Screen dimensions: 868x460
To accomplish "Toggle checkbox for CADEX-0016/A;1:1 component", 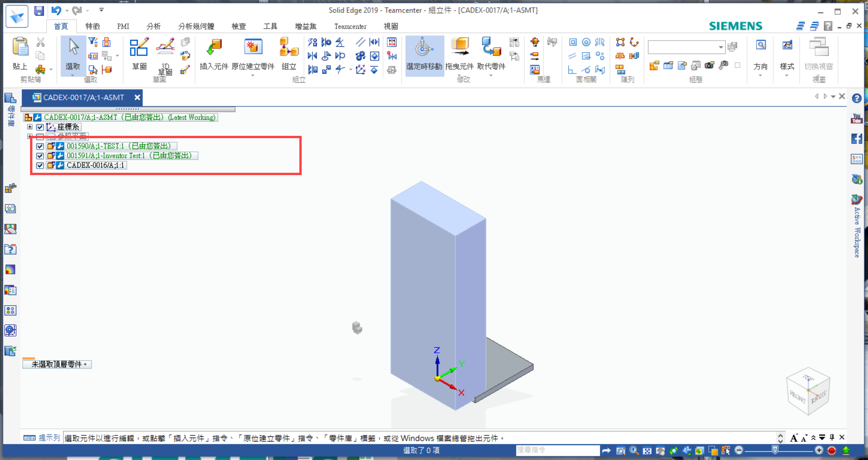I will point(40,165).
